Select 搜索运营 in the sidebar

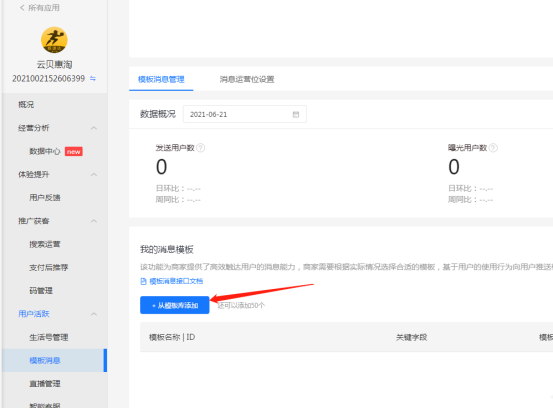click(x=45, y=244)
